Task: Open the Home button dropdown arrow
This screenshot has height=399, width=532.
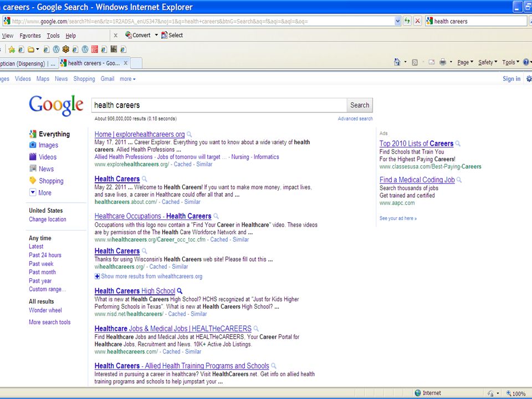Action: [x=405, y=62]
